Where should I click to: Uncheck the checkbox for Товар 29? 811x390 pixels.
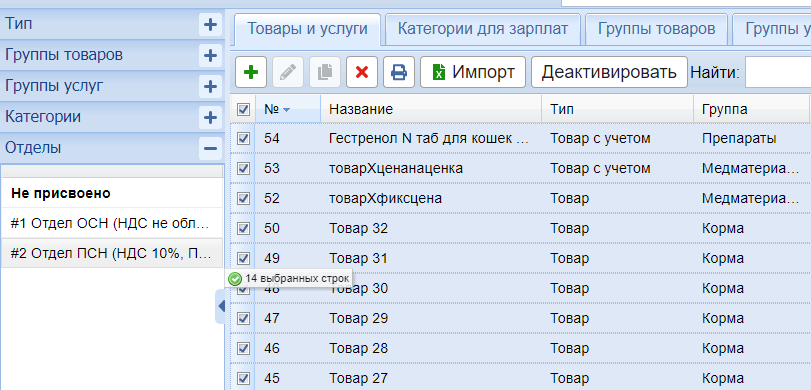pos(243,318)
